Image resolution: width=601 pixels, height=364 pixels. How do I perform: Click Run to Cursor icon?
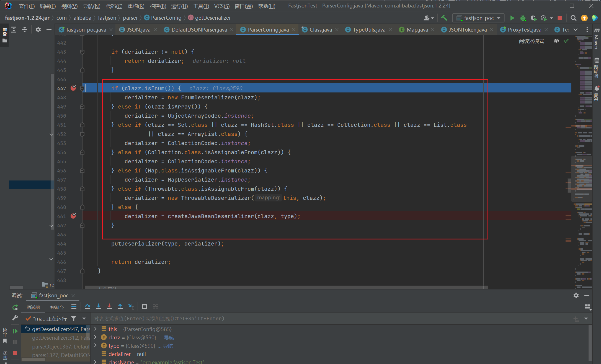tap(131, 306)
